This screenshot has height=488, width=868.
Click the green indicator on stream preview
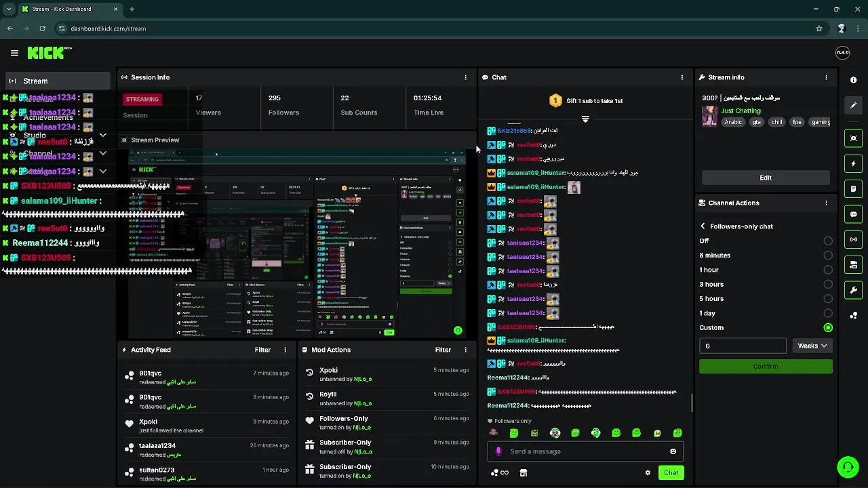[458, 331]
